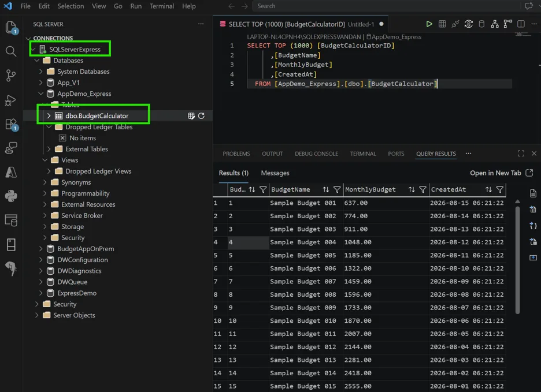Switch to the OUTPUT panel tab

click(x=272, y=154)
